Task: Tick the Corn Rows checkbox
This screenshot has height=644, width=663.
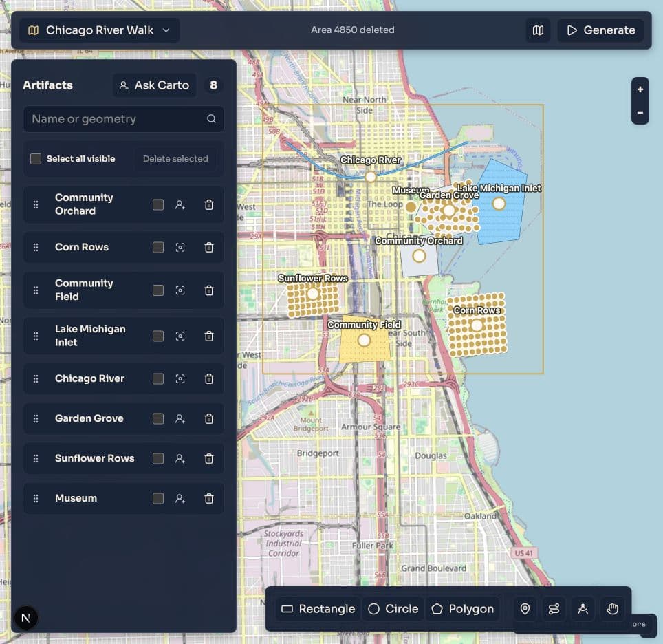Action: (158, 247)
